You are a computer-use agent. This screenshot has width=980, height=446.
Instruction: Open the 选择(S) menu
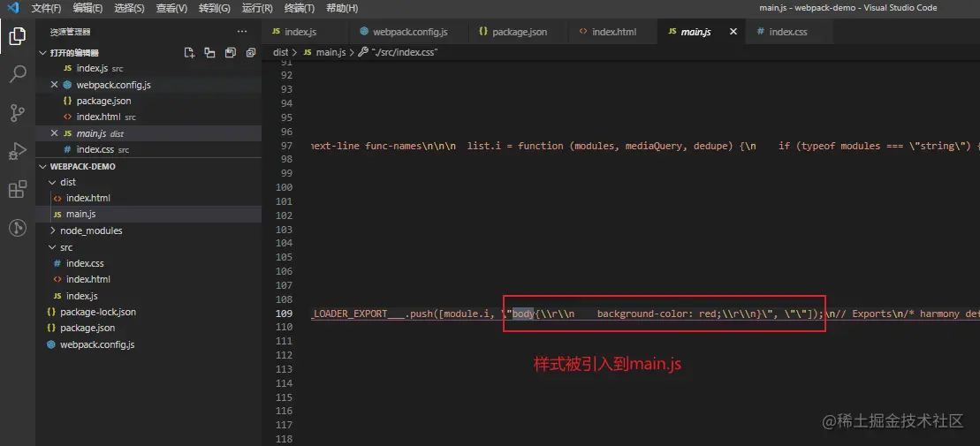[x=129, y=8]
